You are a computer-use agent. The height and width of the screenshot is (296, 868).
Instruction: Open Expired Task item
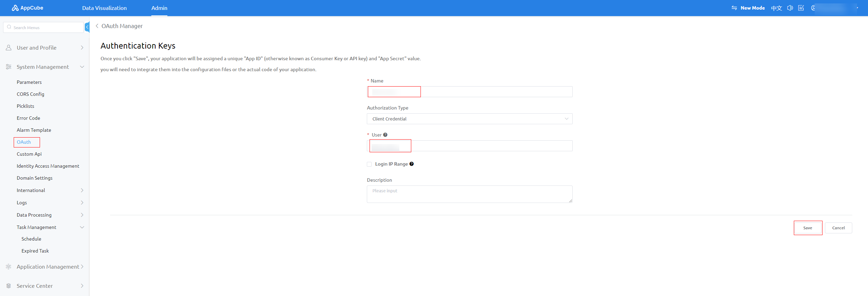[x=35, y=251]
